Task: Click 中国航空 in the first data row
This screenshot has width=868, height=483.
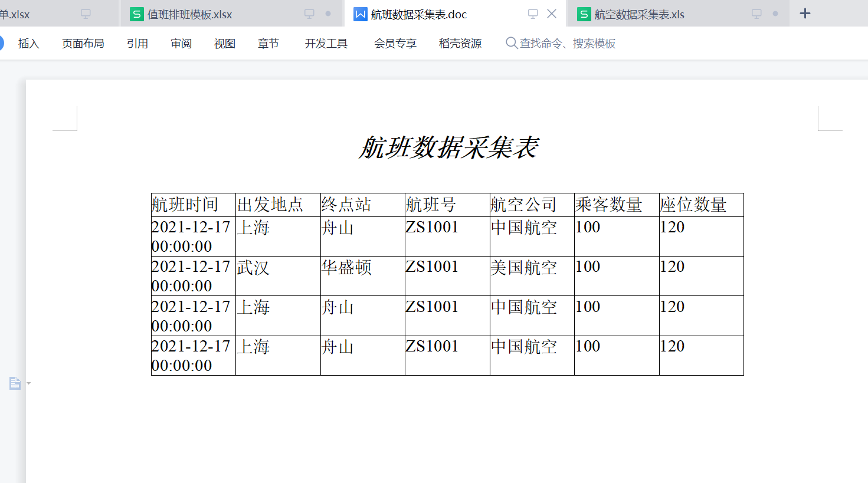Action: coord(524,228)
